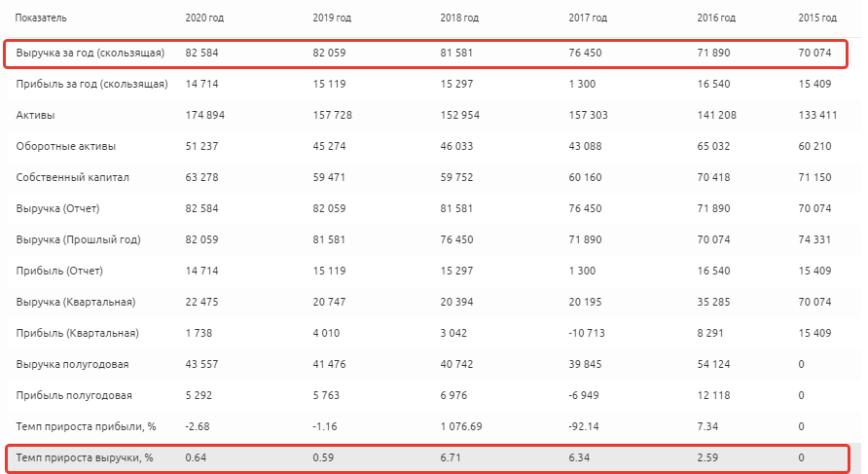Select the "Темп прироста прибыли, %" row label
868x474 pixels.
[87, 426]
